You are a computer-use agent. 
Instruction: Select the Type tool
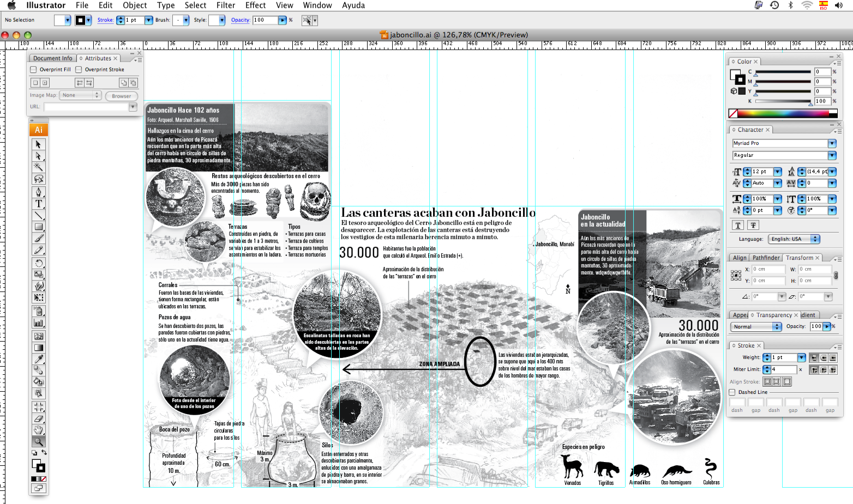(38, 204)
